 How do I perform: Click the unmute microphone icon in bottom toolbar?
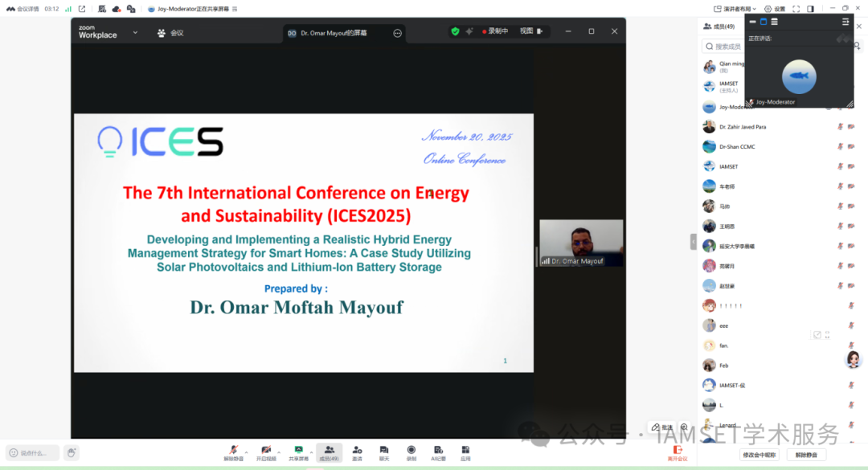(233, 451)
